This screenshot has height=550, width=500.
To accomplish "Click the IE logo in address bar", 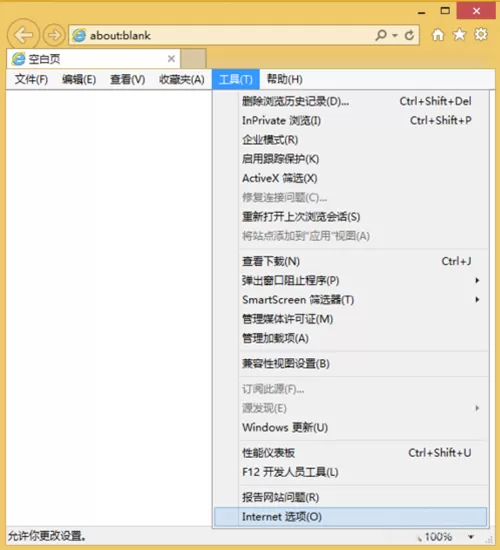I will pos(79,35).
